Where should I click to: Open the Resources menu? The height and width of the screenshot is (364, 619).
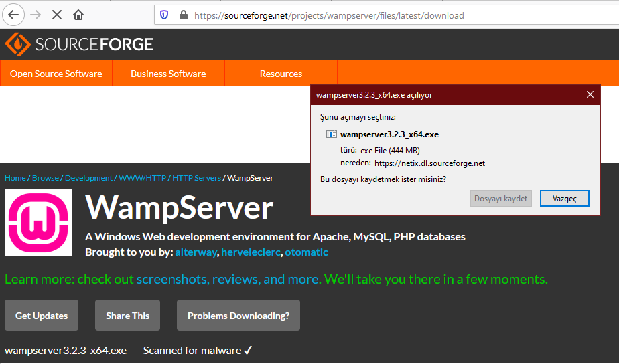point(281,74)
